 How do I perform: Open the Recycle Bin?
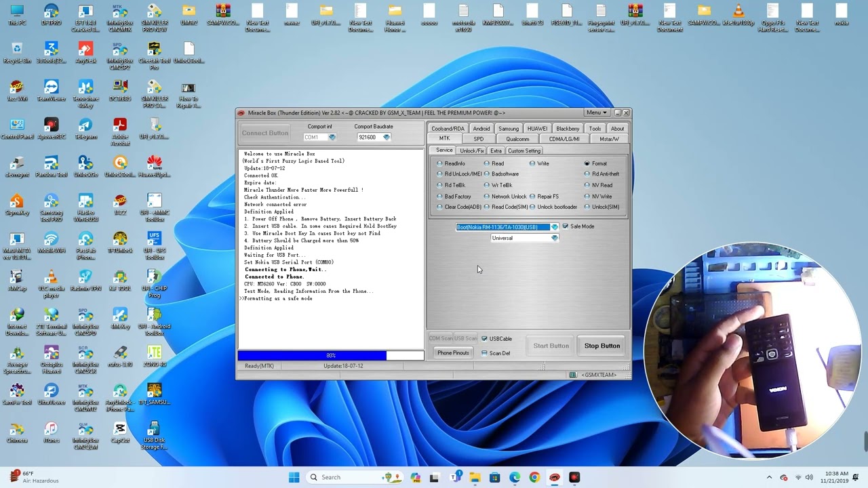click(16, 53)
